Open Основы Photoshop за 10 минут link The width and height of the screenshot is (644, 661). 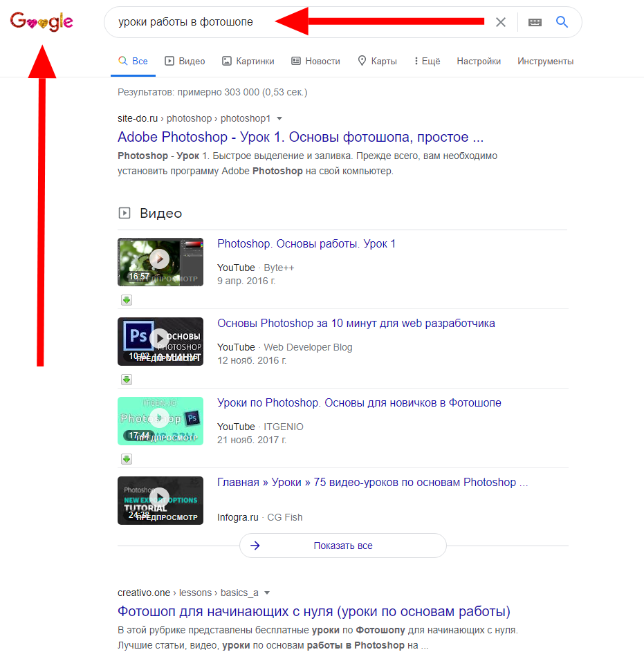pos(356,324)
